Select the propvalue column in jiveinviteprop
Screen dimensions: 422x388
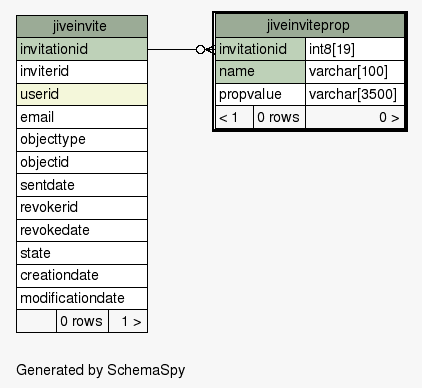[260, 94]
